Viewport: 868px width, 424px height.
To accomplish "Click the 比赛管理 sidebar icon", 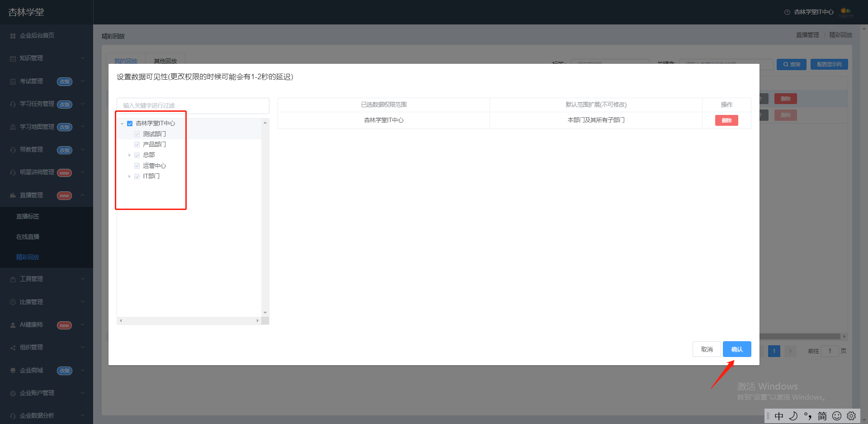I will (13, 302).
